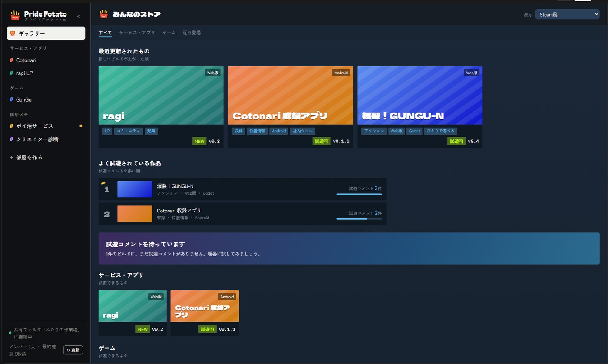Switch to the サービス・アプリ tab
The image size is (608, 364).
click(137, 33)
